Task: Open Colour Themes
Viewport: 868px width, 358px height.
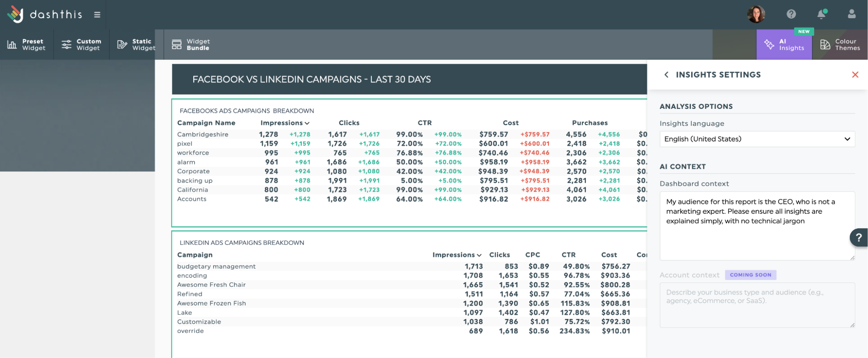Action: tap(840, 45)
